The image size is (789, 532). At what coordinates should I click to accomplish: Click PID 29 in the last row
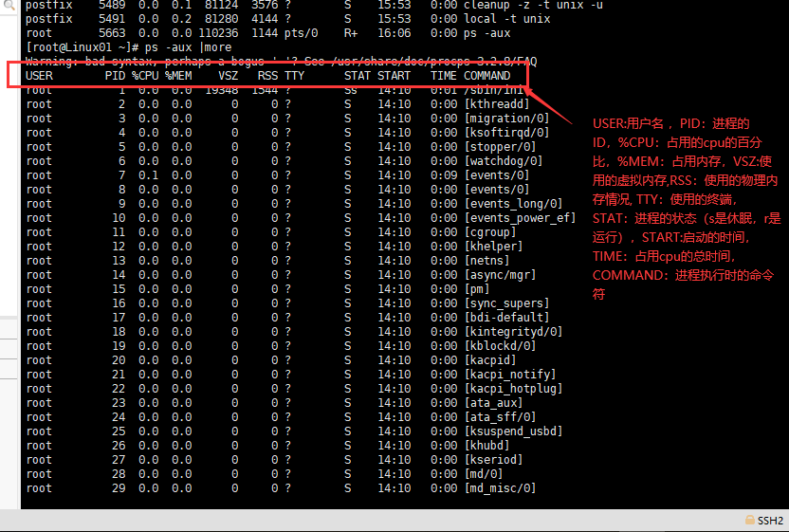[x=119, y=488]
